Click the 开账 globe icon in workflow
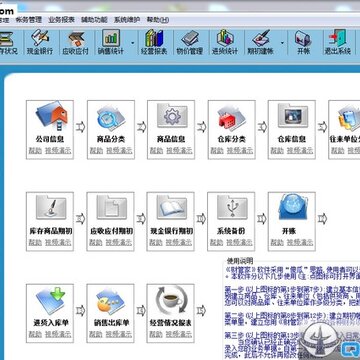 point(292,207)
